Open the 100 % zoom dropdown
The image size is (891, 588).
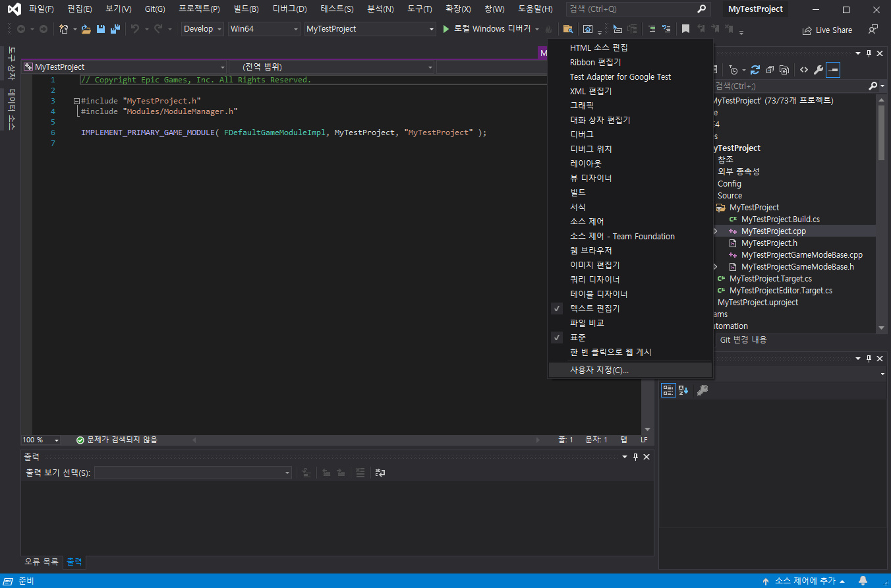[40, 440]
